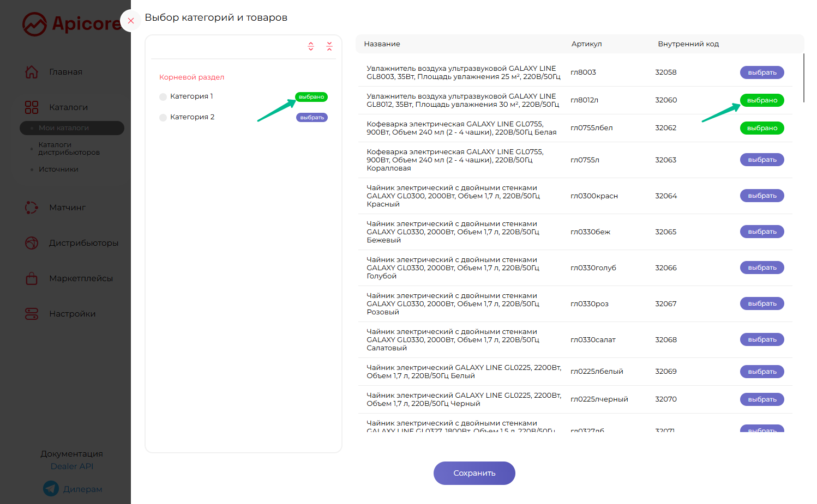Click the GL8012 humidifier product name

coord(463,100)
